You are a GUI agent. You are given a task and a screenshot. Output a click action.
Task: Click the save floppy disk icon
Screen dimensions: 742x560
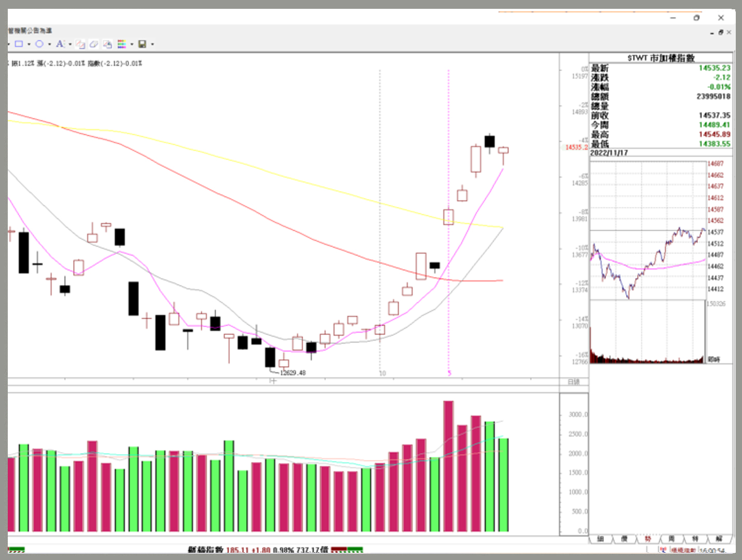point(142,44)
